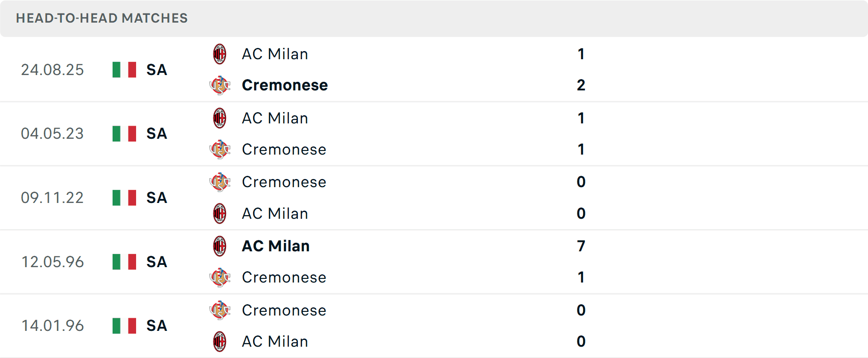Select the 24.08.25 match date
This screenshot has height=358, width=868.
pos(52,70)
